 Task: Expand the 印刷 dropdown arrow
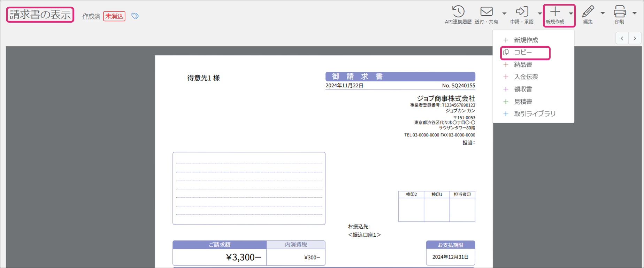[634, 14]
